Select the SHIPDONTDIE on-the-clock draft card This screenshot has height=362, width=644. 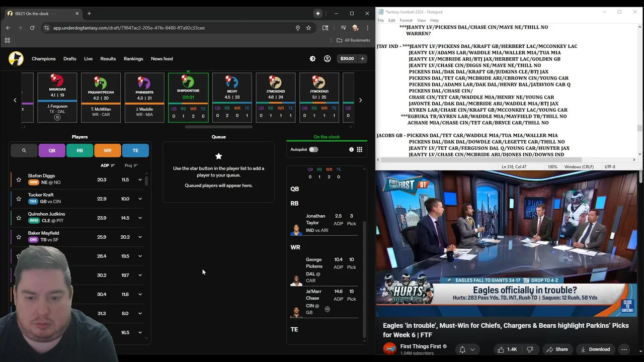coord(188,98)
